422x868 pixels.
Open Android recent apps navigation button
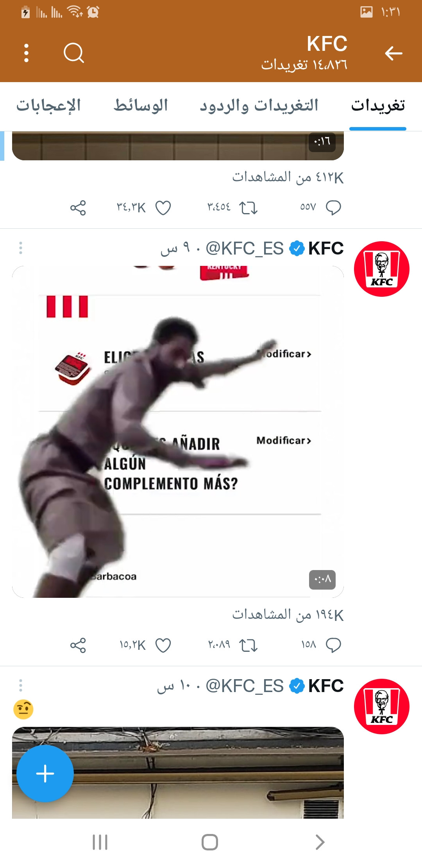tap(100, 842)
